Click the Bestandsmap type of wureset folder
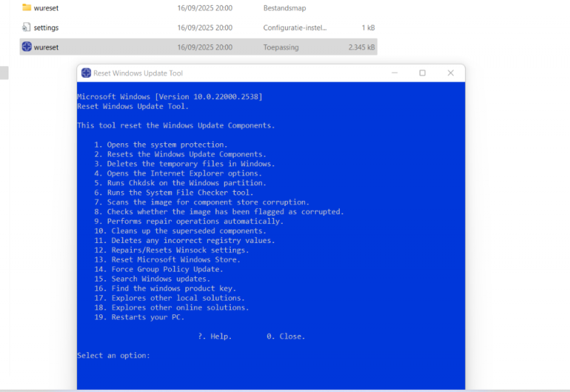The image size is (570, 392). tap(284, 8)
